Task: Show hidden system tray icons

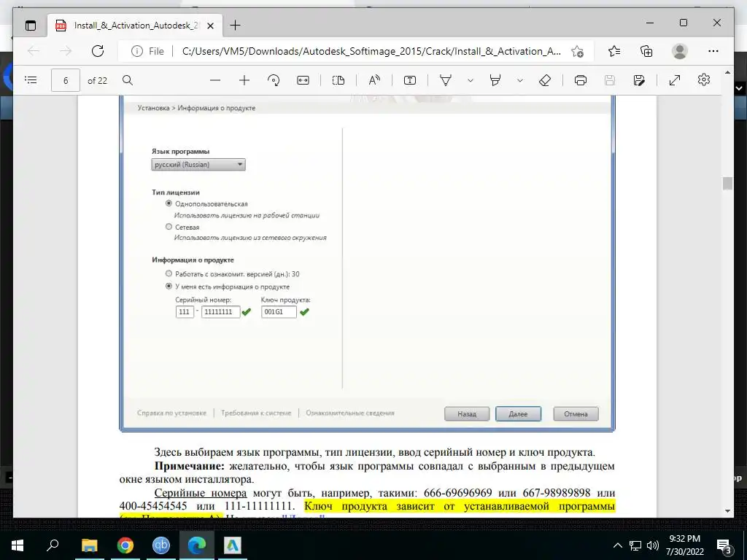Action: click(617, 545)
